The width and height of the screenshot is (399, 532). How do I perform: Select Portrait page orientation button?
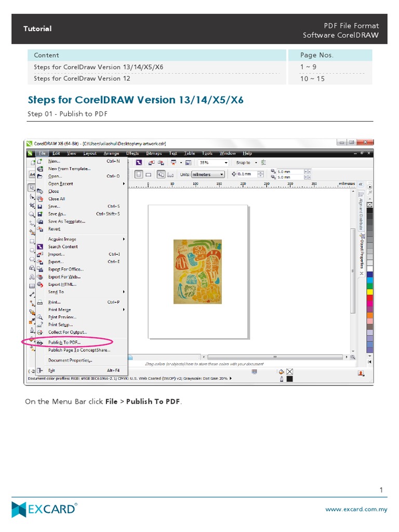click(x=138, y=175)
